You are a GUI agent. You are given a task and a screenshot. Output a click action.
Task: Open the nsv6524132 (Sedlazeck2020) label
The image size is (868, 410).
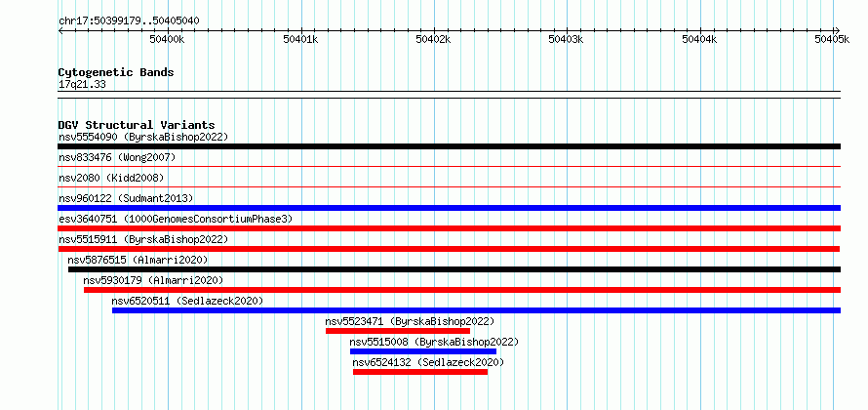(428, 362)
